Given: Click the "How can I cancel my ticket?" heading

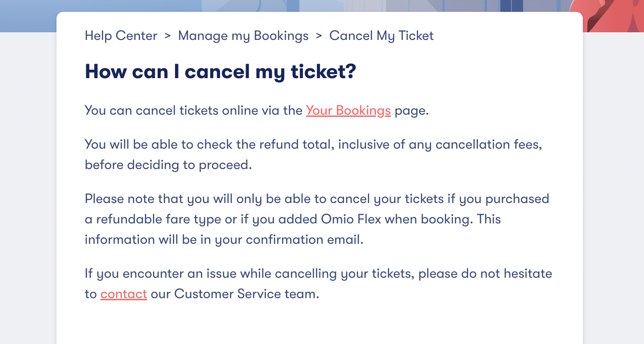Looking at the screenshot, I should coord(220,71).
